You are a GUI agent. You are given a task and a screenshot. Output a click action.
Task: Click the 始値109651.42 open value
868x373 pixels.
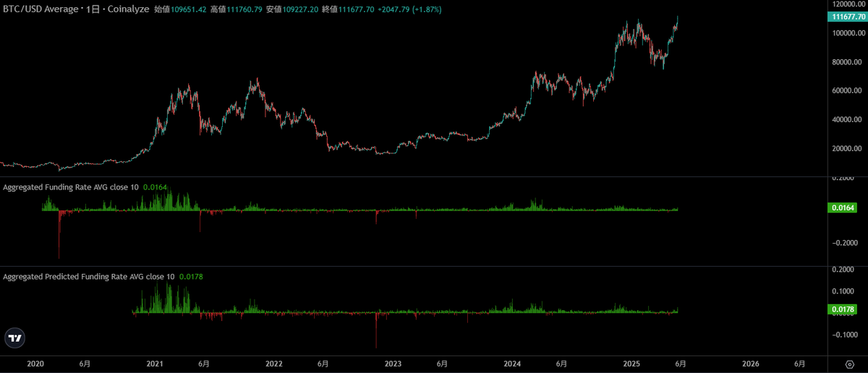180,9
